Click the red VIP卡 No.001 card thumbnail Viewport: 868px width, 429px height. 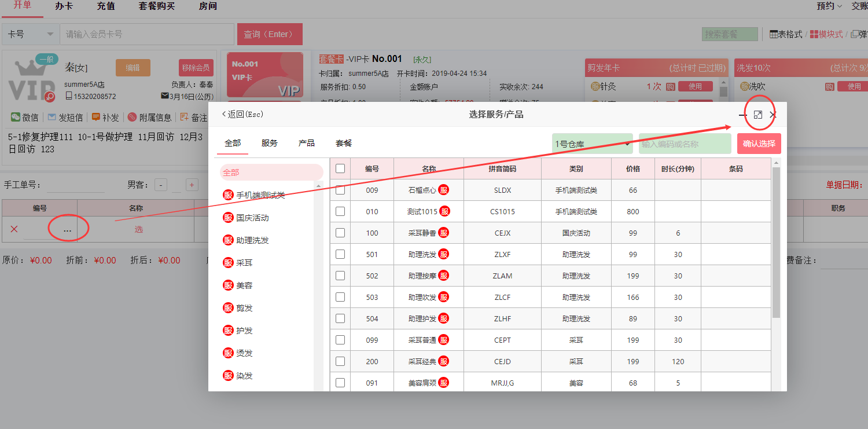pos(265,75)
